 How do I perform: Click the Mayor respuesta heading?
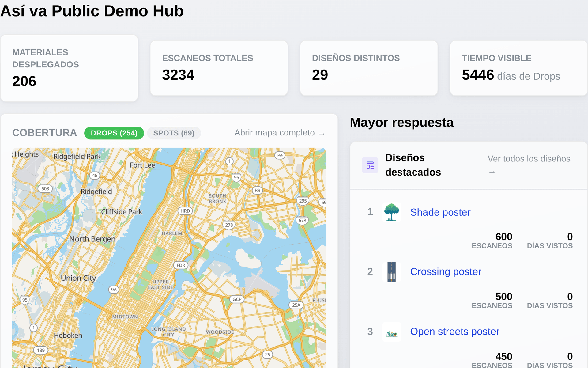(401, 123)
